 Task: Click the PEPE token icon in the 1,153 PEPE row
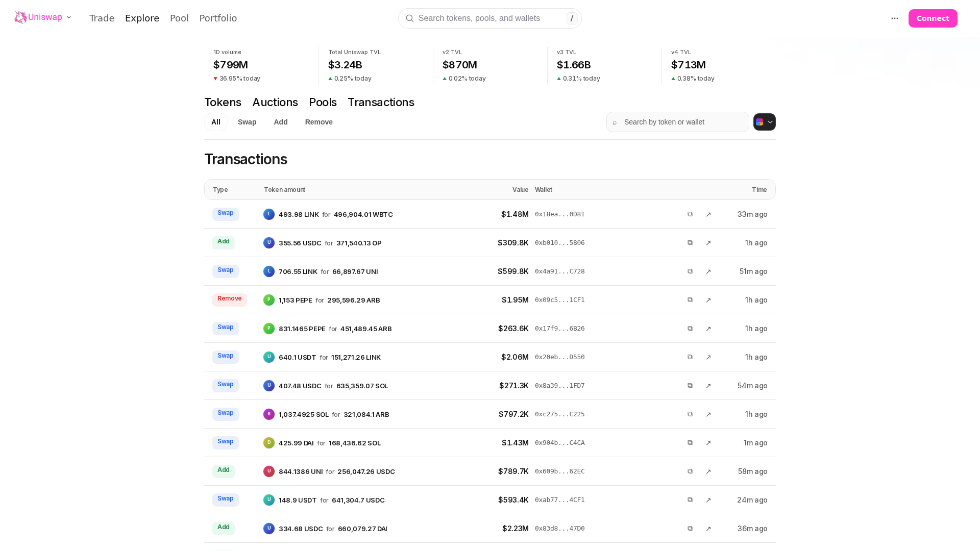(269, 300)
